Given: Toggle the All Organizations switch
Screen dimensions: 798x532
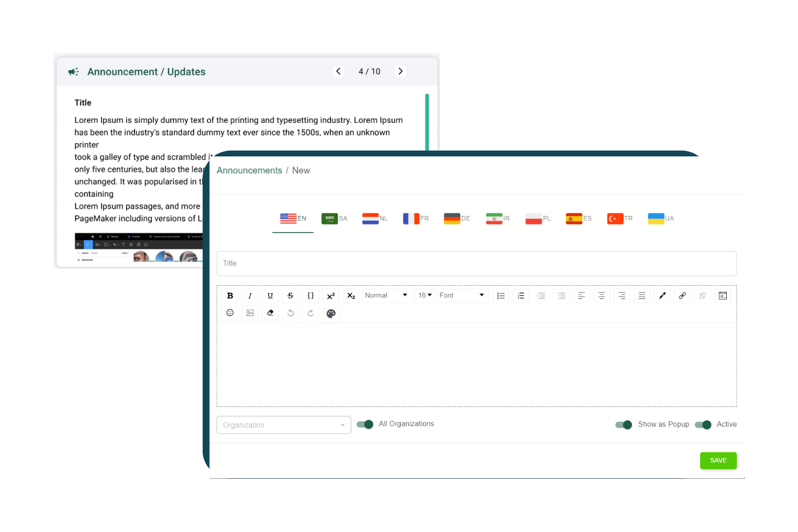Looking at the screenshot, I should click(365, 424).
